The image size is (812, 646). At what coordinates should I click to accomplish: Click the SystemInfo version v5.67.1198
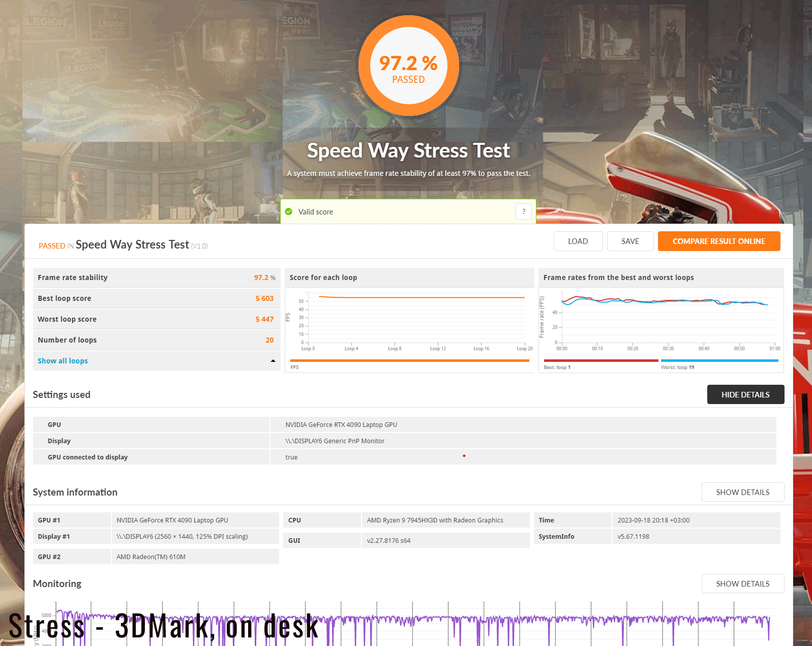click(x=634, y=537)
